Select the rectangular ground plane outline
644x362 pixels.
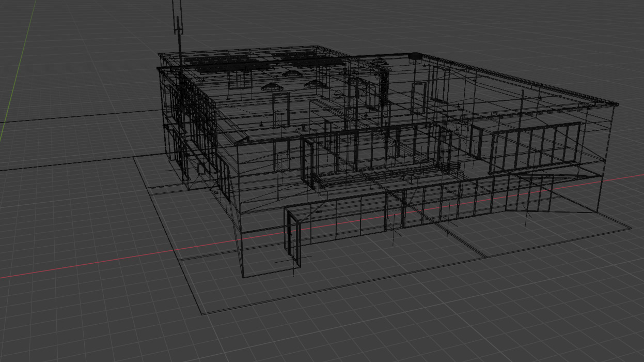383,234
